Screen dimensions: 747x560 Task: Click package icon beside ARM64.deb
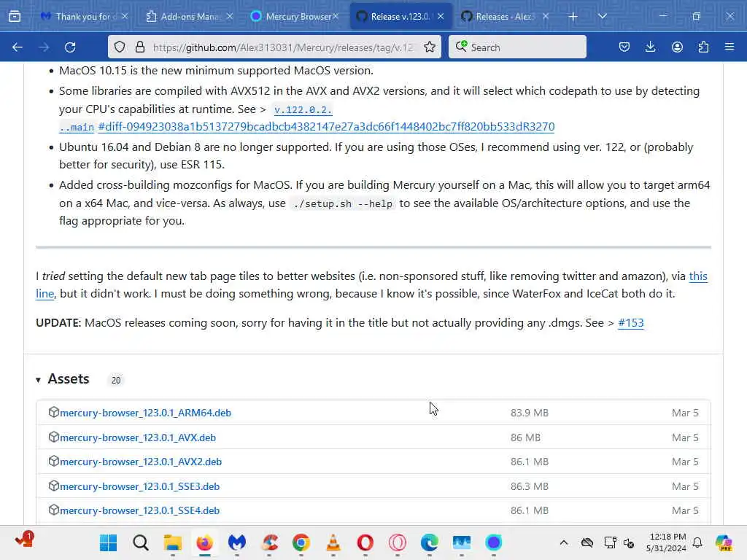(53, 413)
